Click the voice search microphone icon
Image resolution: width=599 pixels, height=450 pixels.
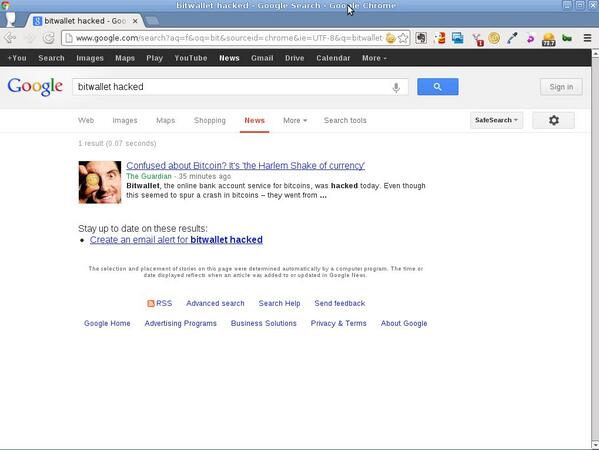point(396,87)
